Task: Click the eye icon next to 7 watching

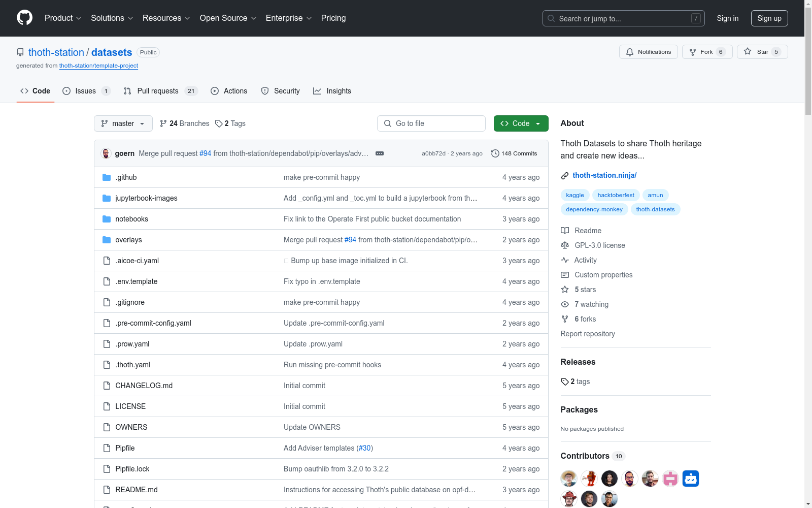Action: [x=565, y=304]
